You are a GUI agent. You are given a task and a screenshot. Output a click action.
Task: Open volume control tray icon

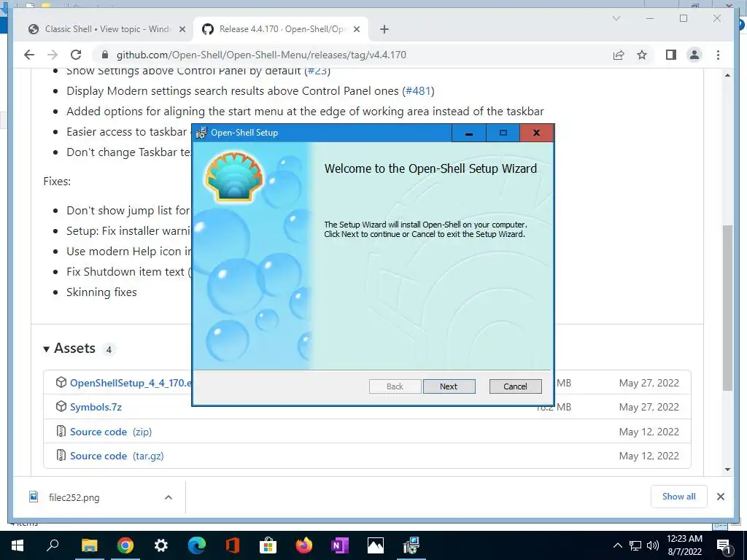coord(653,545)
